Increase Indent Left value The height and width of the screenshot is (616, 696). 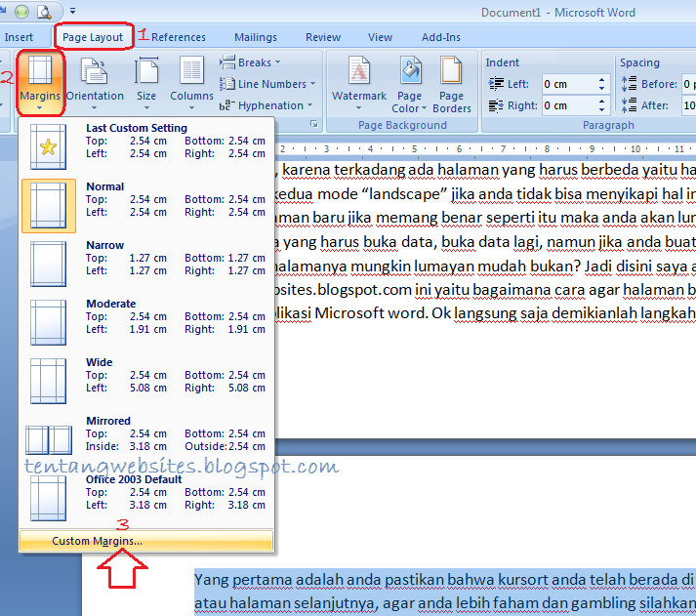[602, 80]
